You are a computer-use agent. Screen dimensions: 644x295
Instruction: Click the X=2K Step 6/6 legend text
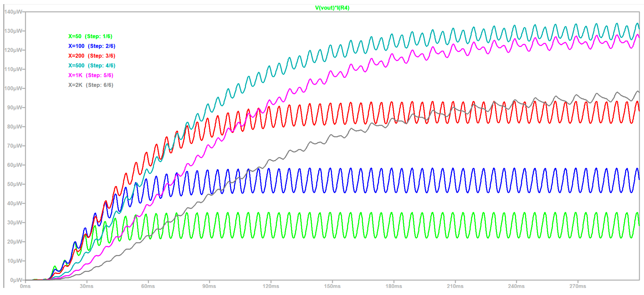[91, 85]
